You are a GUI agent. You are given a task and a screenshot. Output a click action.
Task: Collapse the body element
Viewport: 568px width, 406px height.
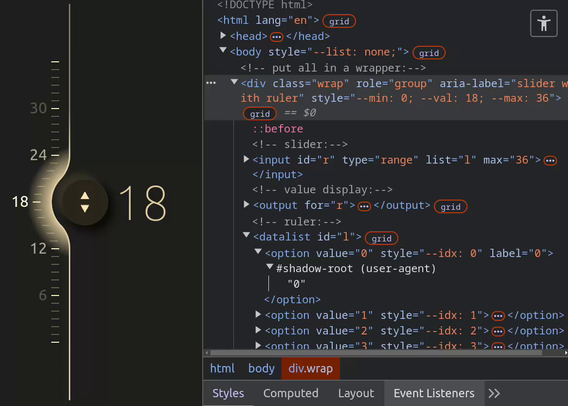click(223, 50)
